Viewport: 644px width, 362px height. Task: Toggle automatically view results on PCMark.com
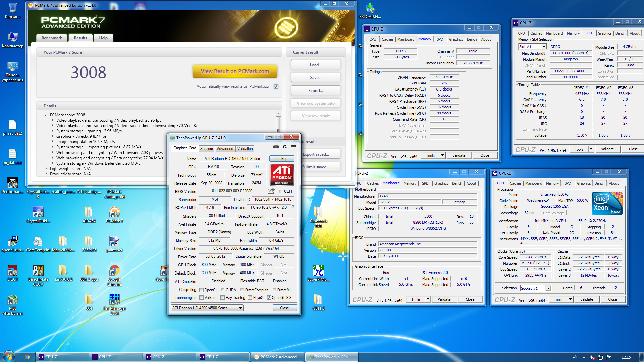coord(276,86)
